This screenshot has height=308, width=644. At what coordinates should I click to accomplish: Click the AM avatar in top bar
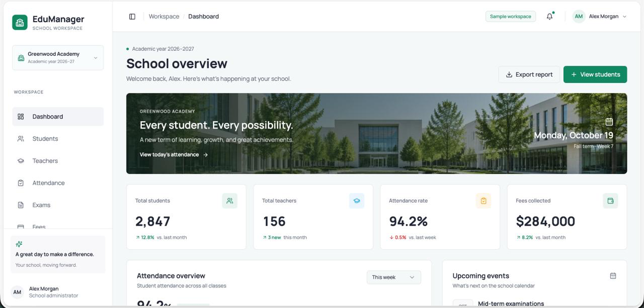(x=579, y=17)
